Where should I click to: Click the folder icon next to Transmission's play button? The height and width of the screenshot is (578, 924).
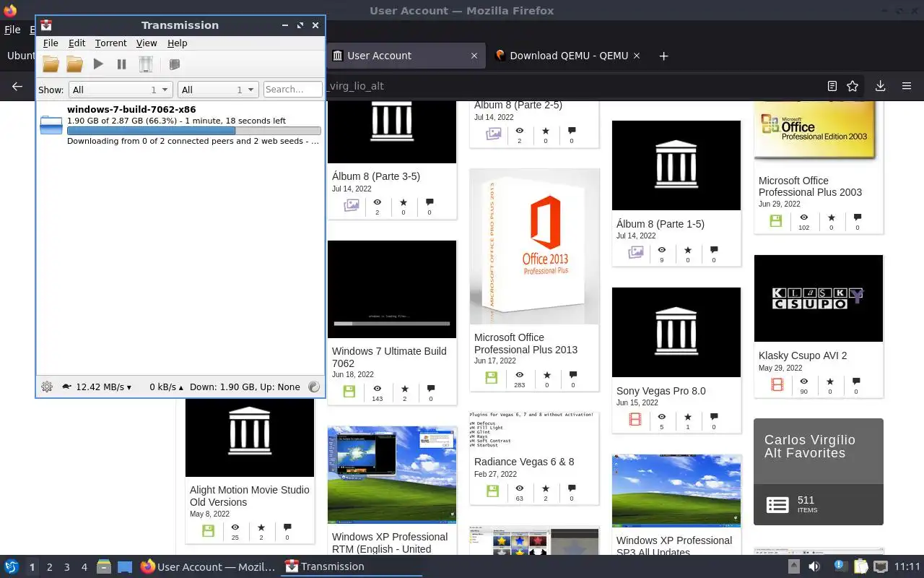(74, 64)
